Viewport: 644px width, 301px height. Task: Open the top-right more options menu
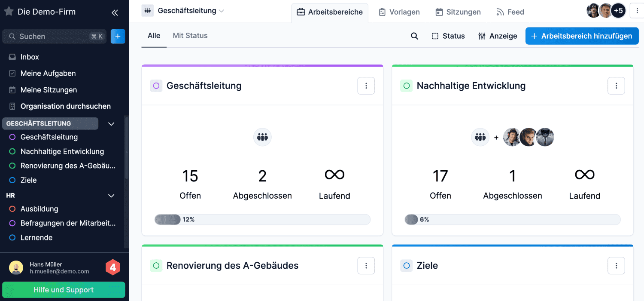636,11
